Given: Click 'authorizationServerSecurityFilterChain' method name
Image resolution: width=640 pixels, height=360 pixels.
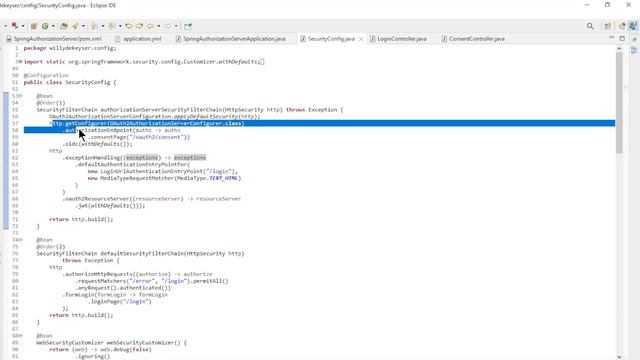Looking at the screenshot, I should [x=162, y=110].
